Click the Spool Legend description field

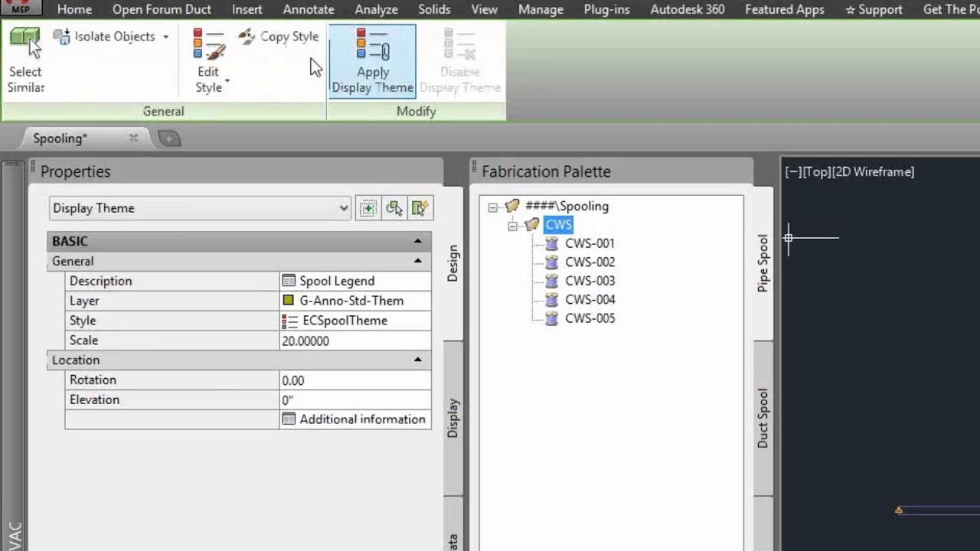click(355, 281)
